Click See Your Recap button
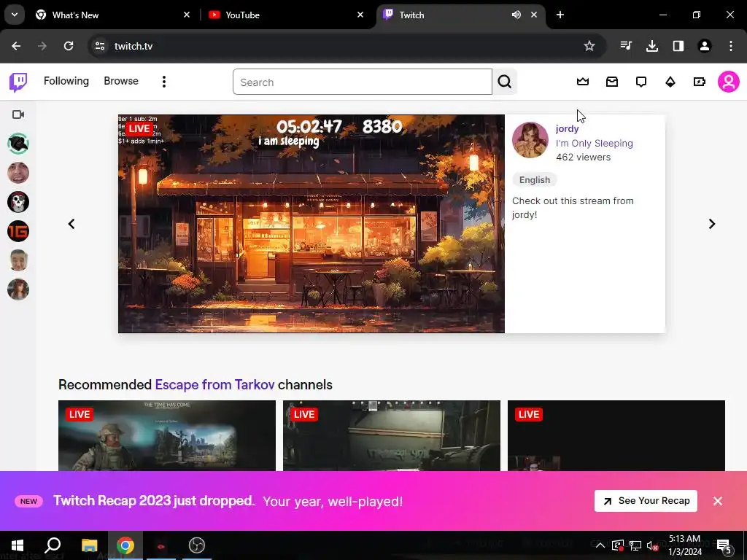 646,501
